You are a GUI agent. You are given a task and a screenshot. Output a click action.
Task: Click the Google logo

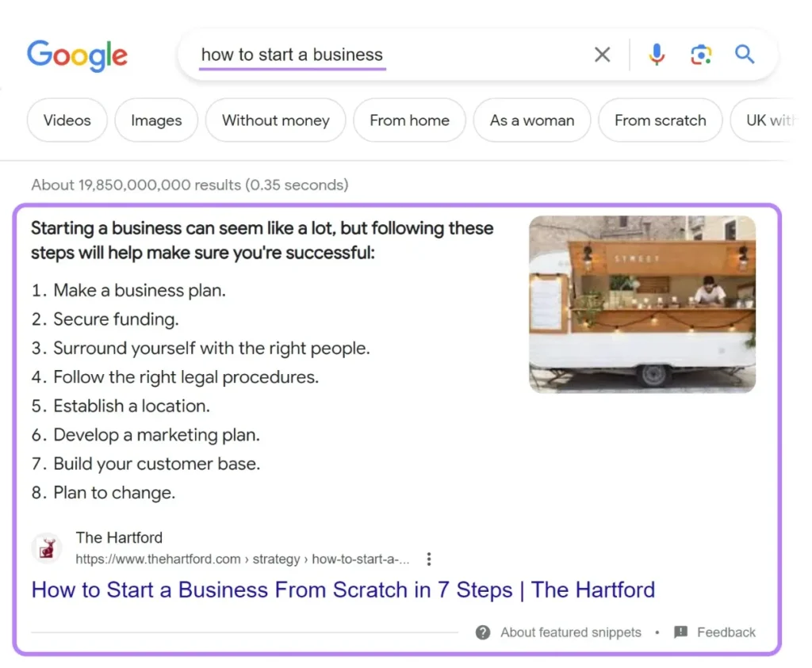77,55
